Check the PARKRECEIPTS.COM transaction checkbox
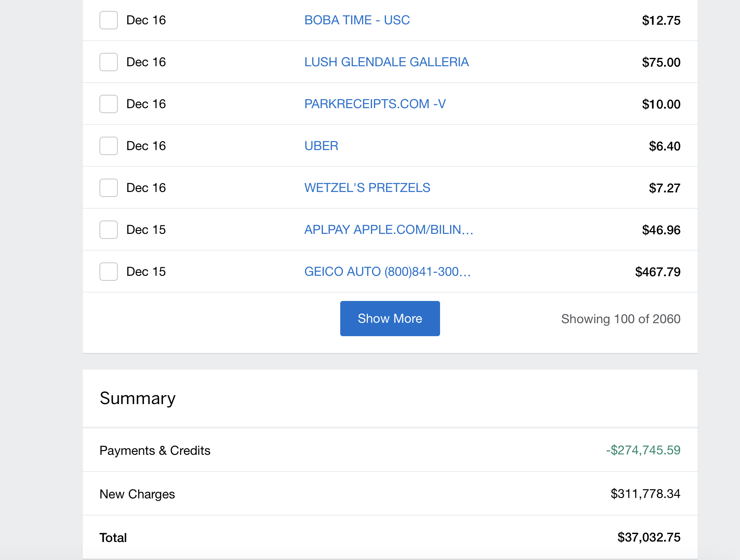Image resolution: width=740 pixels, height=560 pixels. click(x=108, y=104)
